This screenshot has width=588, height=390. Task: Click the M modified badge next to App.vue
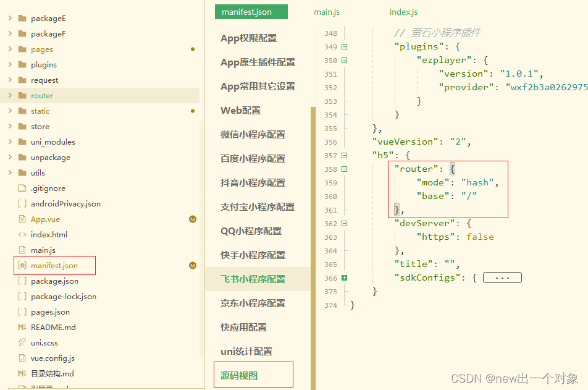192,219
